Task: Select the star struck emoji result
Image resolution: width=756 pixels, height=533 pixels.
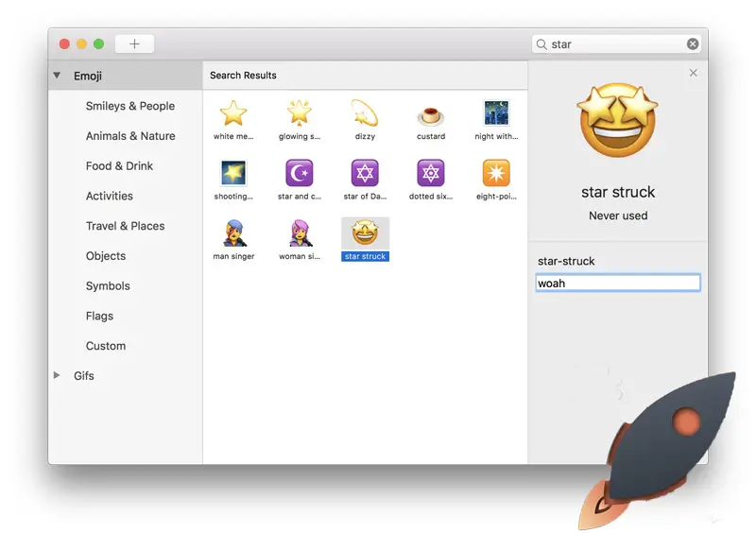Action: click(365, 239)
